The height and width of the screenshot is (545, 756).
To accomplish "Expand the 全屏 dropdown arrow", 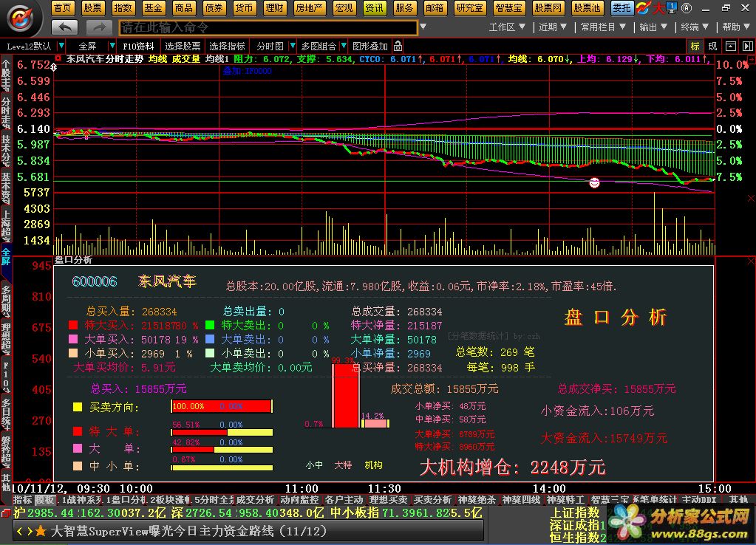I will 112,46.
